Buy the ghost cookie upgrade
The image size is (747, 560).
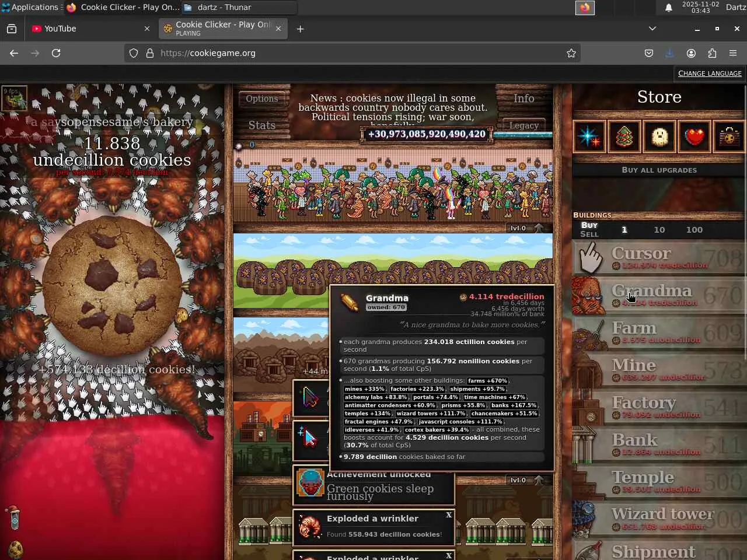tap(659, 136)
